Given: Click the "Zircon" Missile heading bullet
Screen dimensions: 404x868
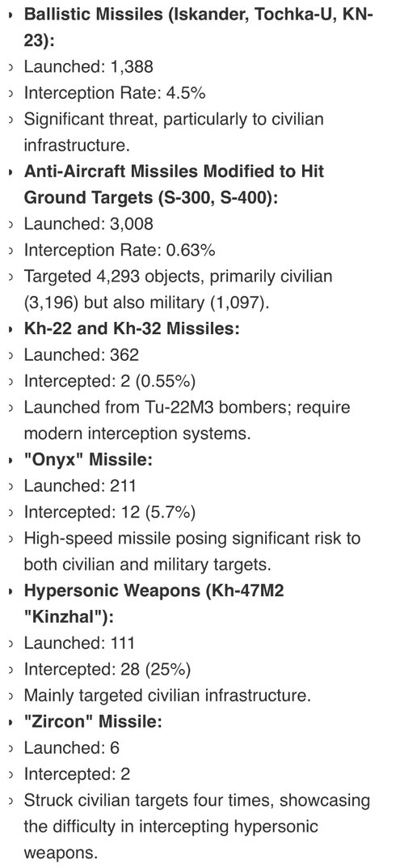Looking at the screenshot, I should click(11, 723).
